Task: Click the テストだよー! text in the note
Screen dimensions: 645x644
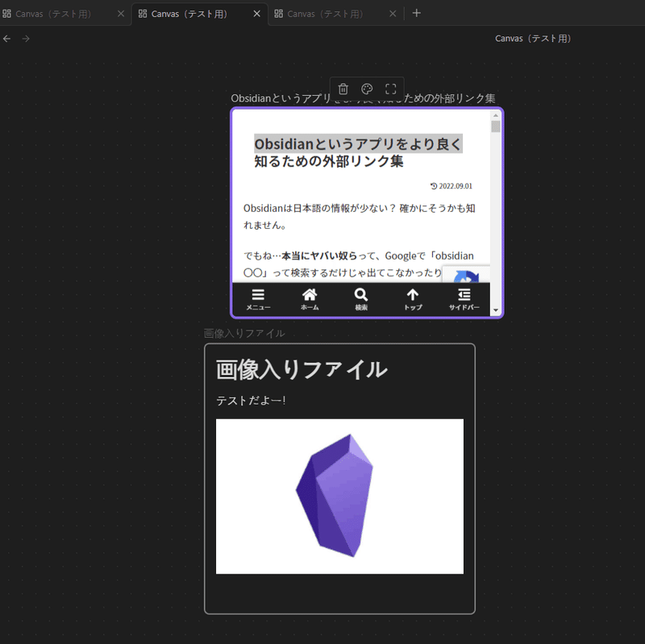Action: pos(251,401)
